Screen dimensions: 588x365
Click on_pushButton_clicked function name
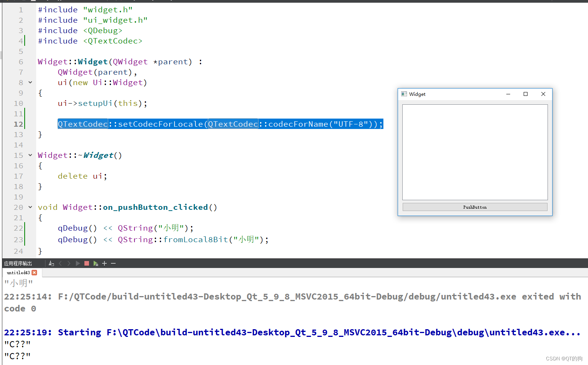click(155, 207)
